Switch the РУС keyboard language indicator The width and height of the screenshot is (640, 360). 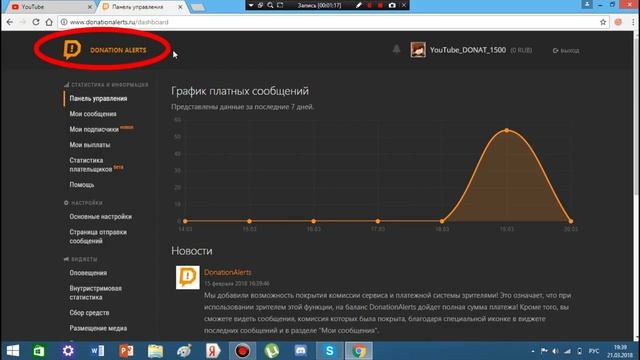pyautogui.click(x=594, y=351)
